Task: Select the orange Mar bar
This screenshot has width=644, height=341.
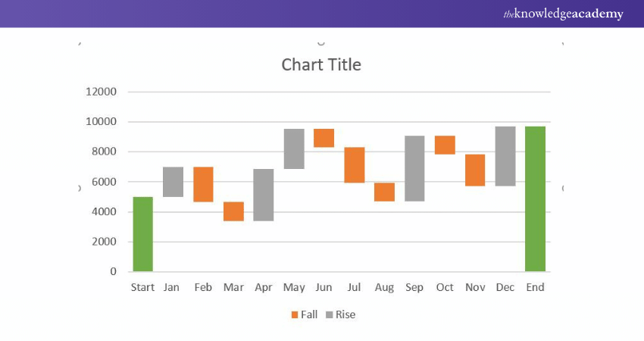Action: [233, 211]
